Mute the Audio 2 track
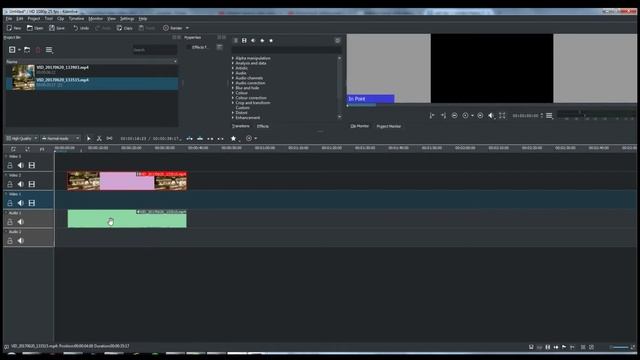 coord(20,240)
